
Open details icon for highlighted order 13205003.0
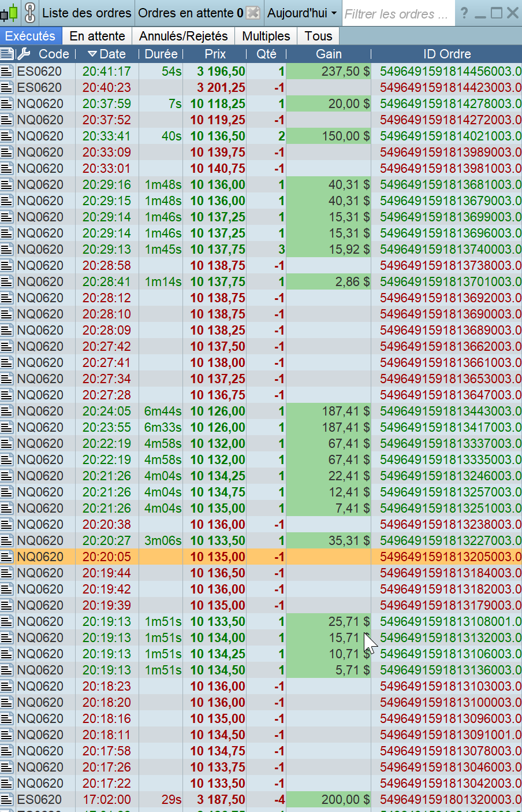7,557
